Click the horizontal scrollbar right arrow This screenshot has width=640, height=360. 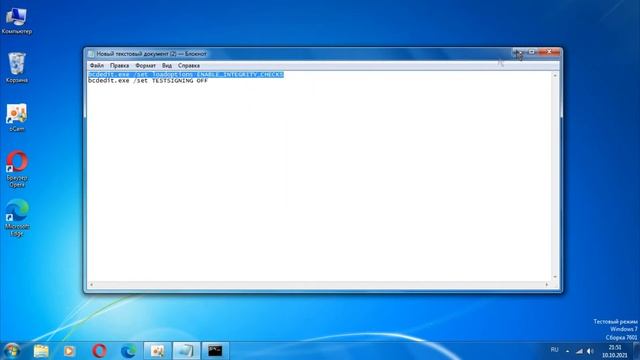(x=547, y=284)
